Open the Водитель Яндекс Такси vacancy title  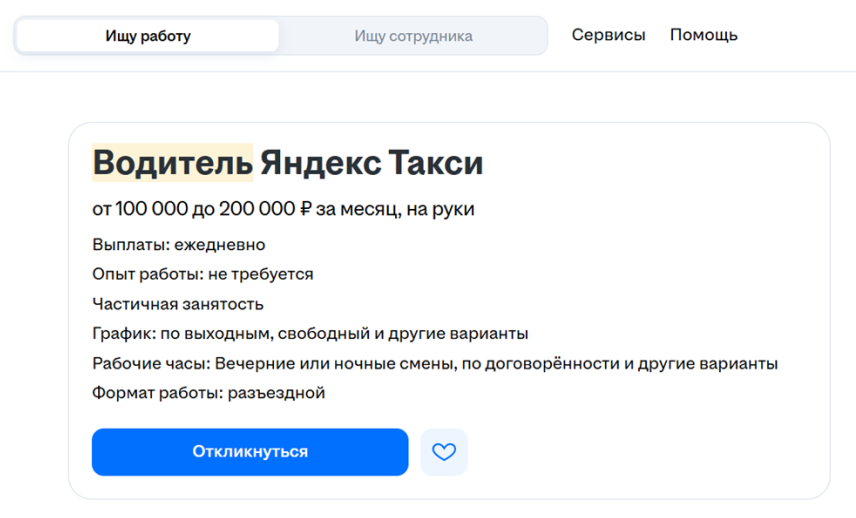288,163
